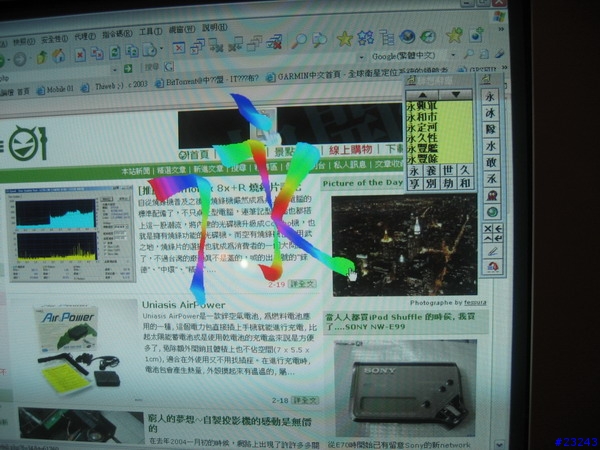Choose the 冰 candidate character button
The height and width of the screenshot is (450, 600).
pyautogui.click(x=491, y=113)
